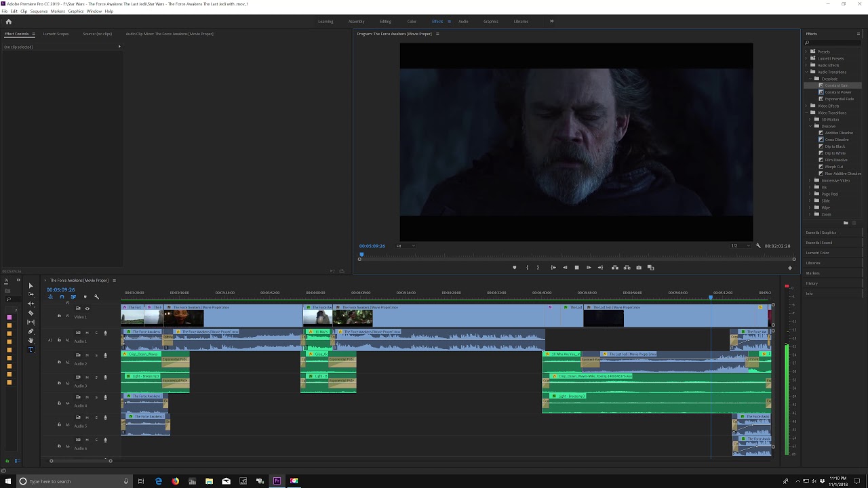This screenshot has width=868, height=488.
Task: Toggle Snap in timeline
Action: [62, 297]
